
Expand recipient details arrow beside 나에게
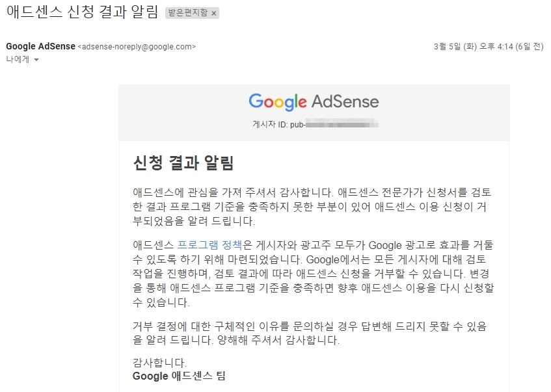(36, 60)
